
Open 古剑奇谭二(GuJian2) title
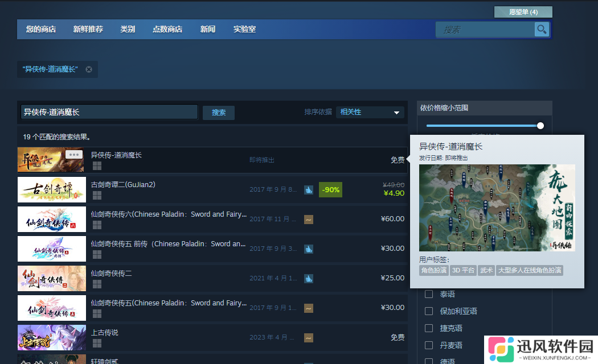[x=123, y=185]
